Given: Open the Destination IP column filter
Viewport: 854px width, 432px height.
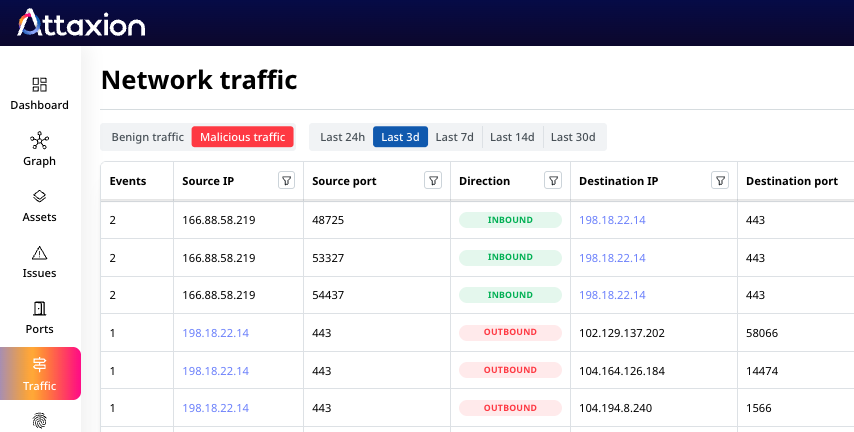Looking at the screenshot, I should click(x=719, y=181).
